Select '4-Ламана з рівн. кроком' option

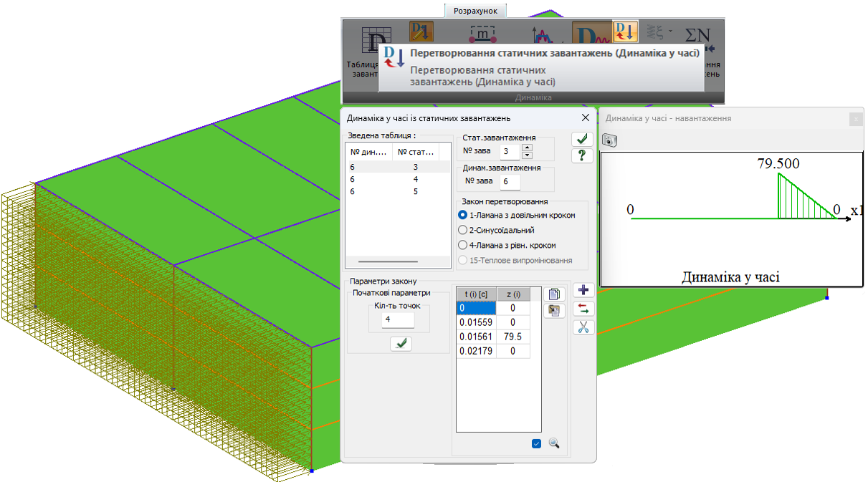462,245
